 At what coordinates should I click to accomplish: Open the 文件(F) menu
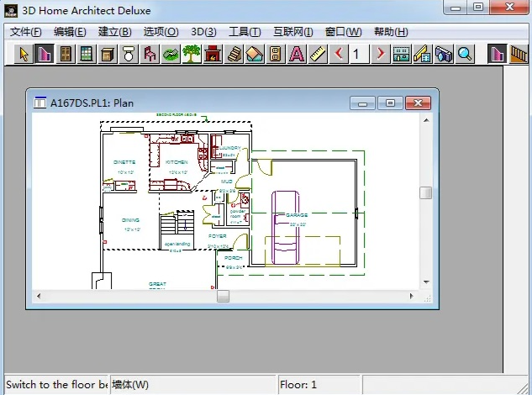pyautogui.click(x=25, y=32)
